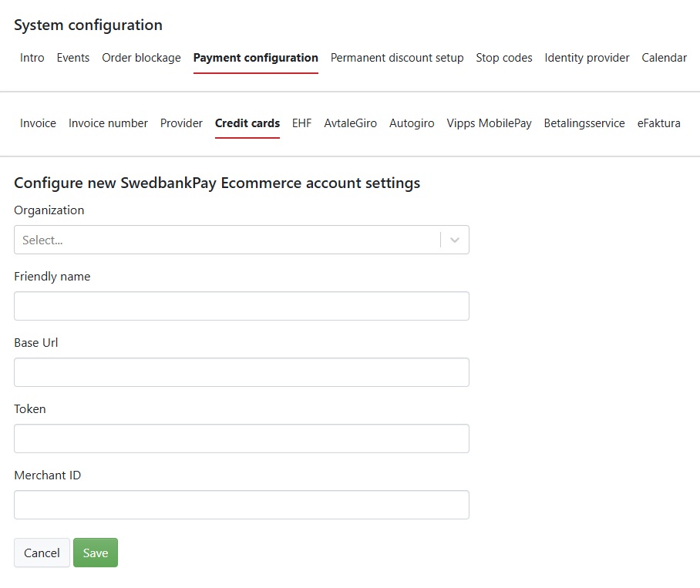Click the System configuration heading

[x=88, y=25]
